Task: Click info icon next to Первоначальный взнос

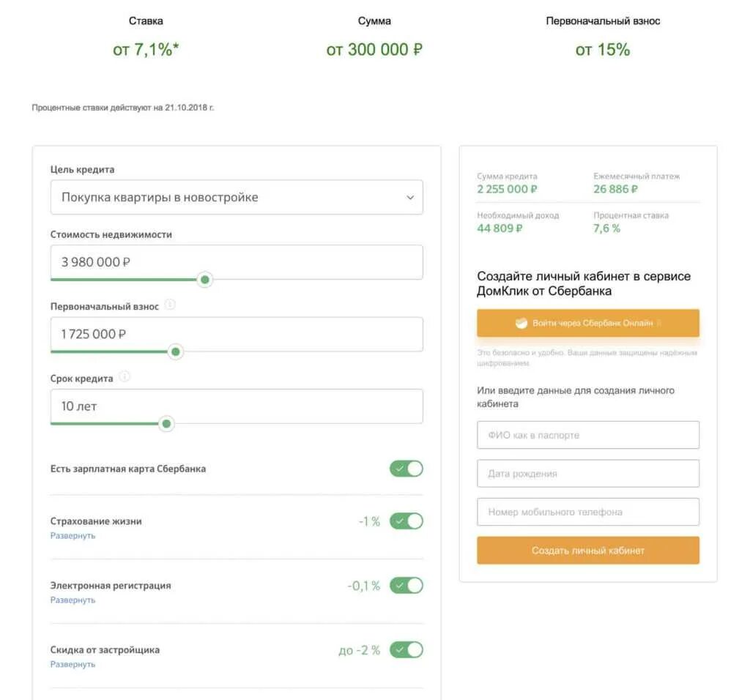Action: click(x=170, y=305)
